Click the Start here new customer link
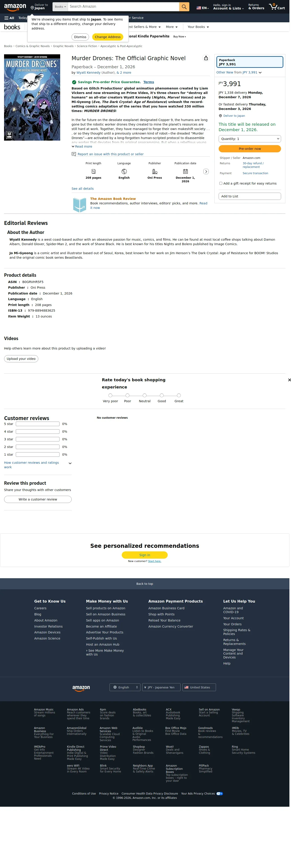The width and height of the screenshot is (291, 868). point(155,561)
